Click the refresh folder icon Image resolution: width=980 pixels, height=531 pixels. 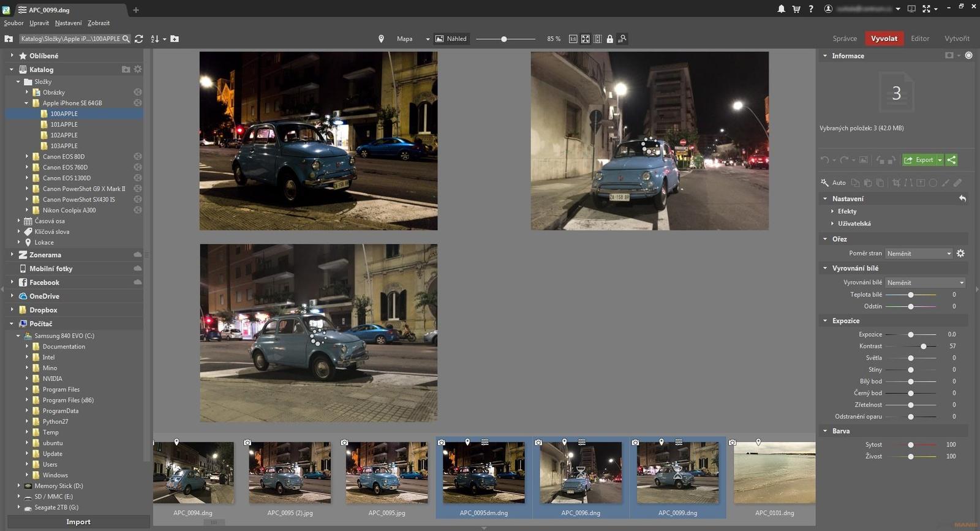(139, 39)
